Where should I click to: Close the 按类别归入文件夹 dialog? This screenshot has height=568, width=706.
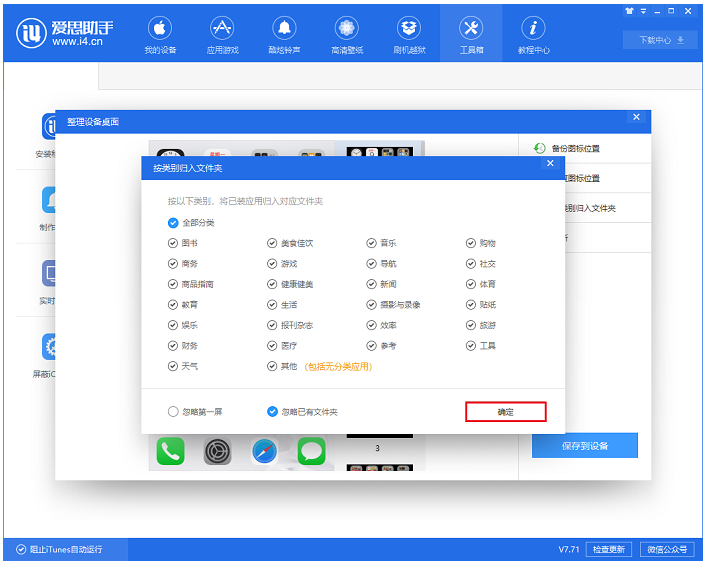pyautogui.click(x=550, y=163)
